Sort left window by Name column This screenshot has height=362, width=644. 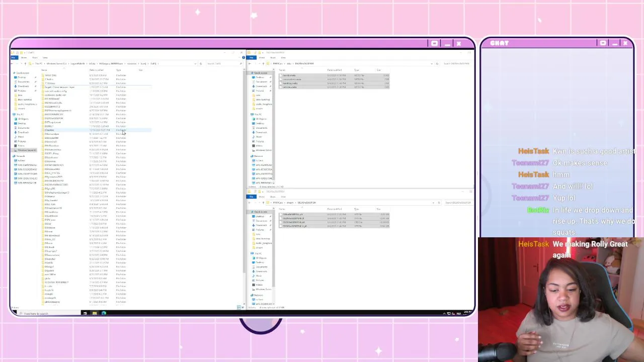pos(44,70)
